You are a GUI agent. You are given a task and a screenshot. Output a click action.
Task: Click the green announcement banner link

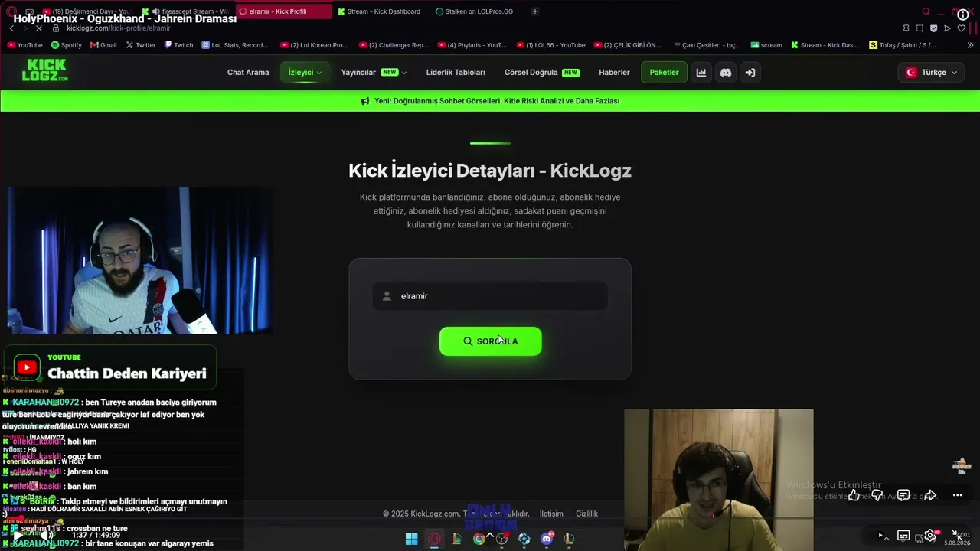pyautogui.click(x=490, y=101)
